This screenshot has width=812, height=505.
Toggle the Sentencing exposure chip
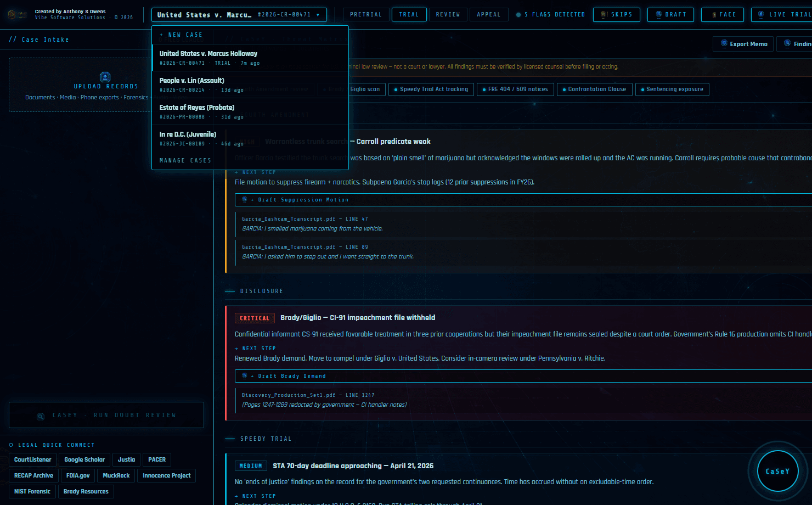tap(672, 89)
